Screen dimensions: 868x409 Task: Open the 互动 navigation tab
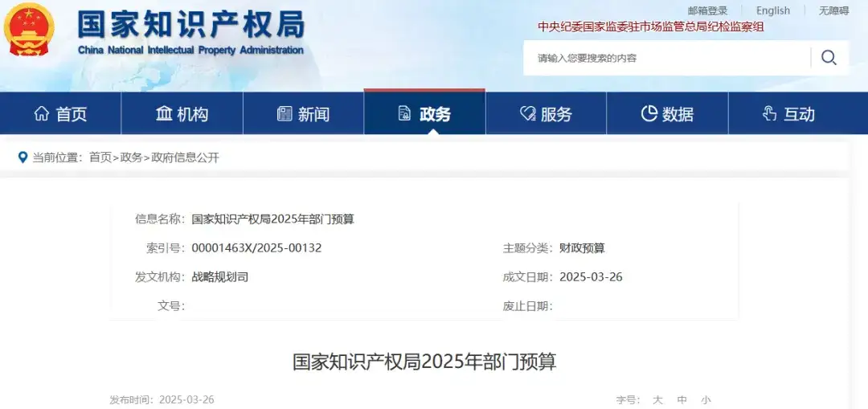point(789,113)
